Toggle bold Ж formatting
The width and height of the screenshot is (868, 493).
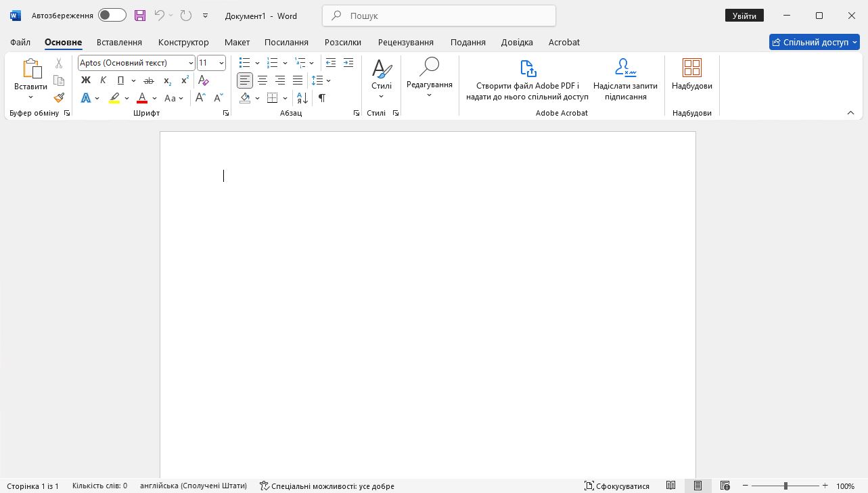click(86, 80)
